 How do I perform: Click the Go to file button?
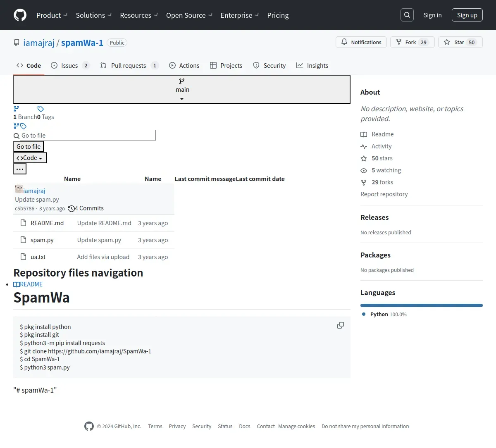pos(29,147)
